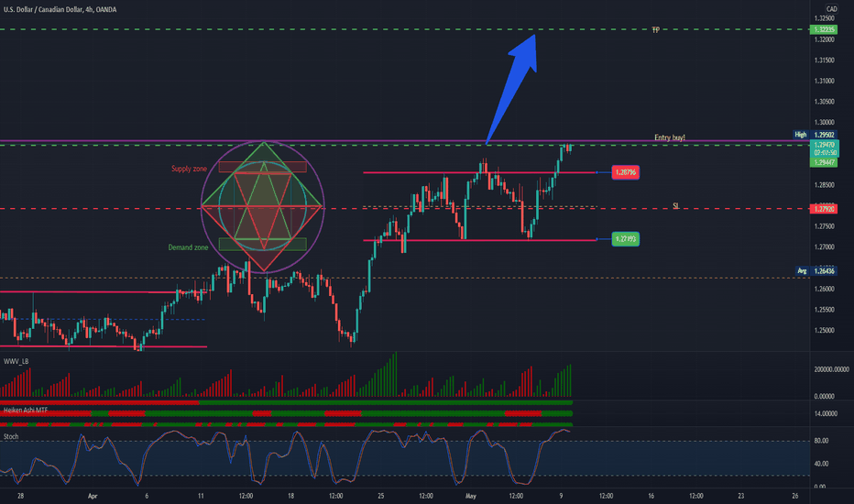Click the 'Entry buy!' text label
Screen dimensions: 854x504
tap(670, 137)
